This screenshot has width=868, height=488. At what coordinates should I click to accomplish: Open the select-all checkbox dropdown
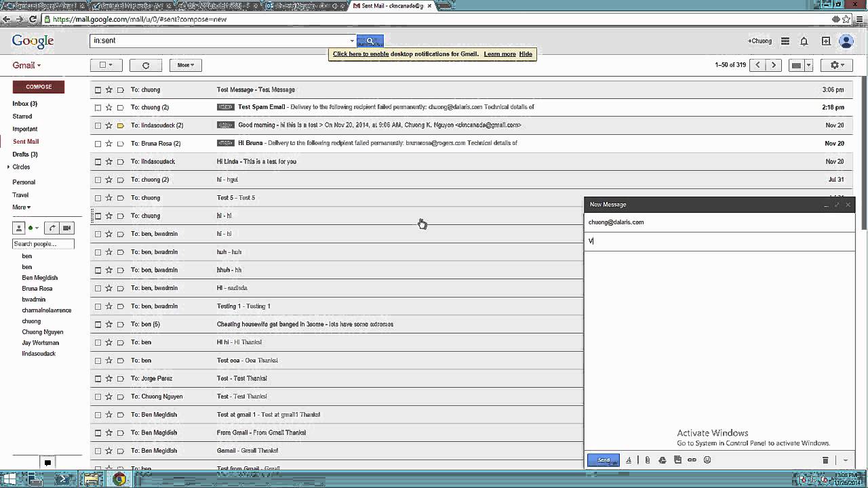106,65
